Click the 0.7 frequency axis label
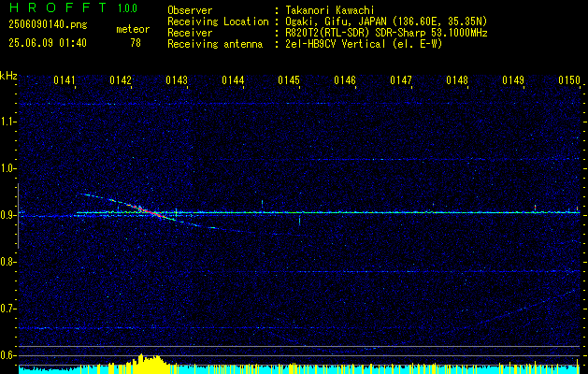 tap(7, 309)
